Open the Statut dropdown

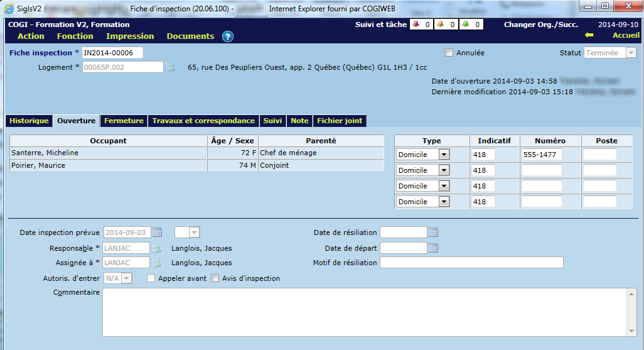[x=631, y=53]
